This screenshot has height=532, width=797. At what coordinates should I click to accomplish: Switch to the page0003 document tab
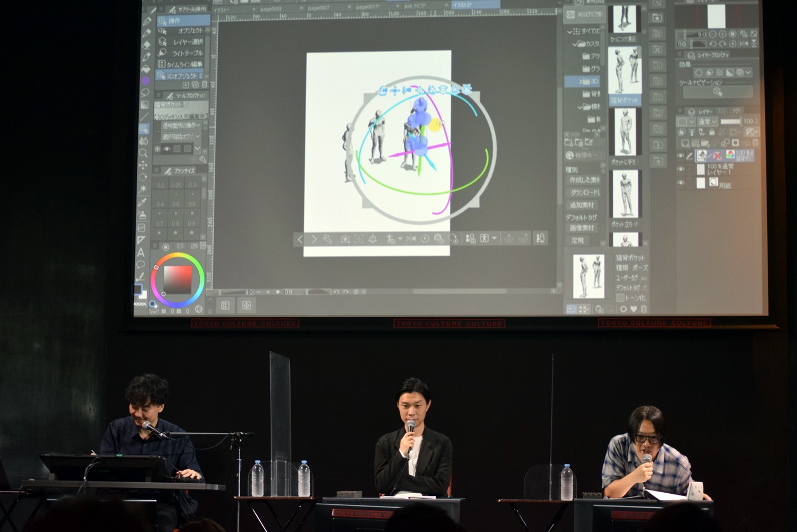[x=271, y=9]
